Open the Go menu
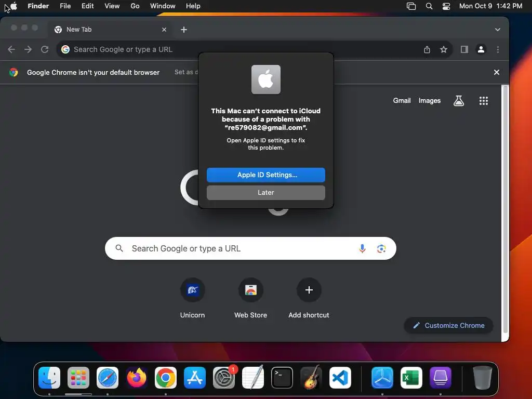This screenshot has height=399, width=532. pyautogui.click(x=135, y=6)
